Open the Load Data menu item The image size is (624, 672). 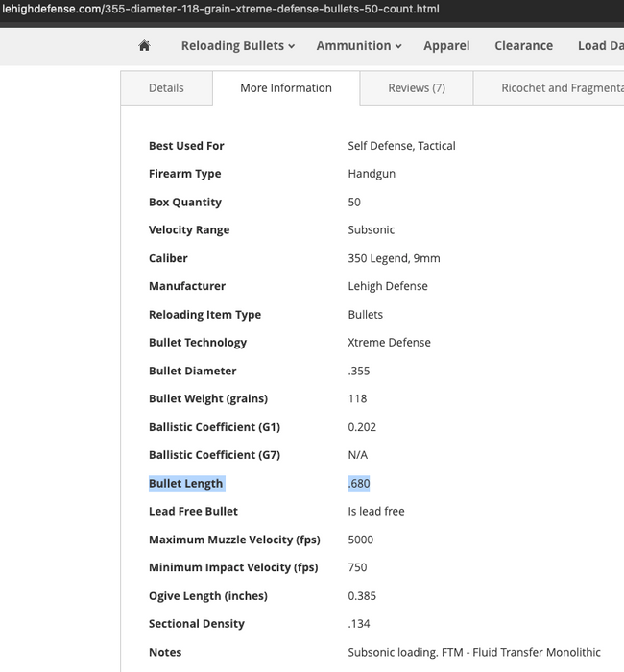(x=599, y=46)
